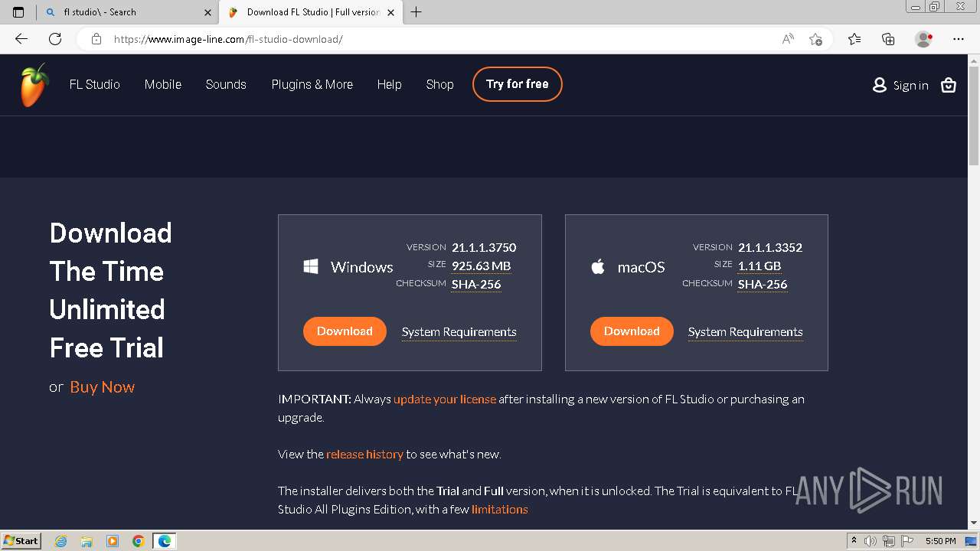Open the limitations link

point(500,509)
